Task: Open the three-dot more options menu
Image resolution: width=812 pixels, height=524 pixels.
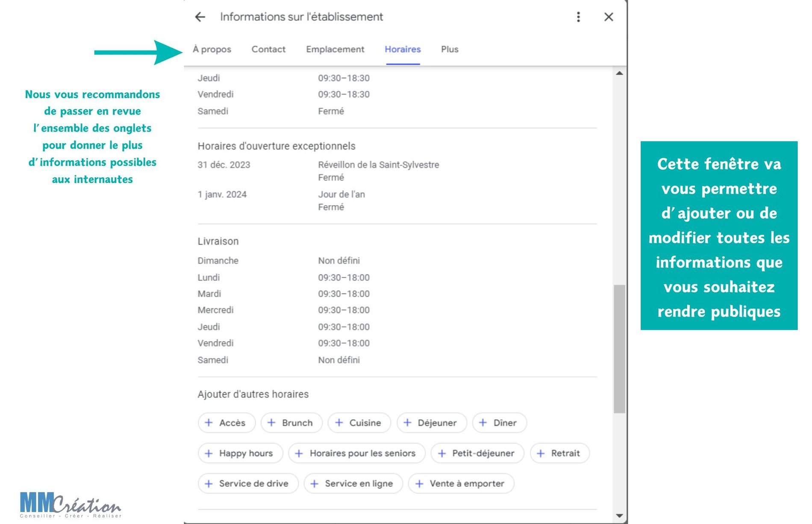Action: tap(578, 17)
